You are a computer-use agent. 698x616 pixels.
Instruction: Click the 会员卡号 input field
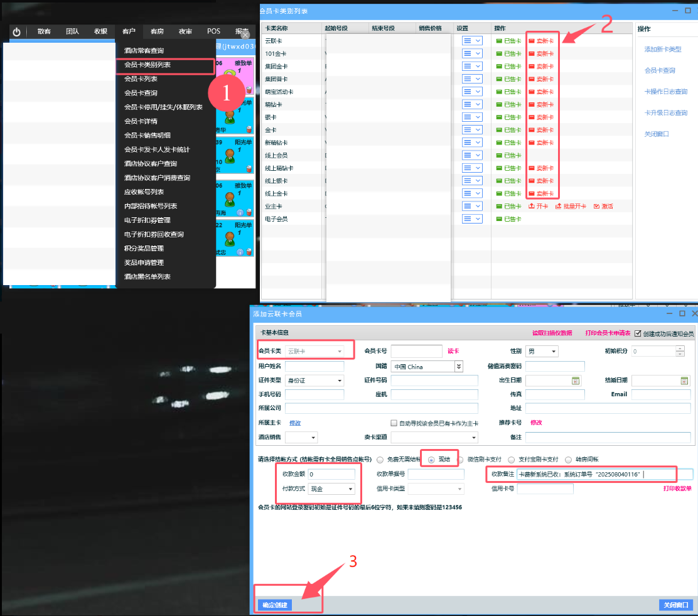(417, 352)
